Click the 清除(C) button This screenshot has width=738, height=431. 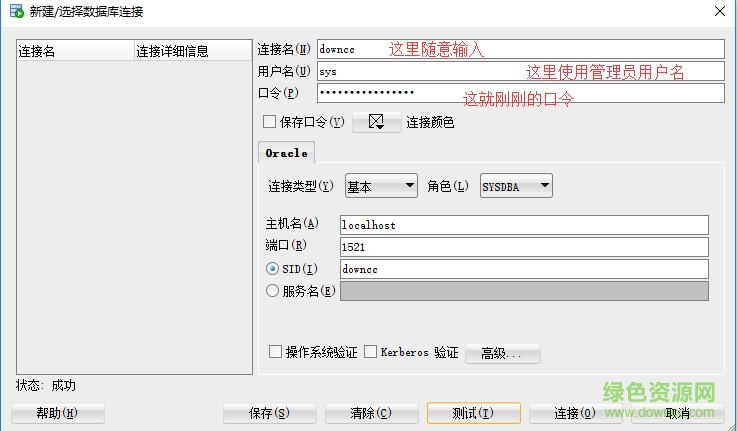pyautogui.click(x=371, y=413)
